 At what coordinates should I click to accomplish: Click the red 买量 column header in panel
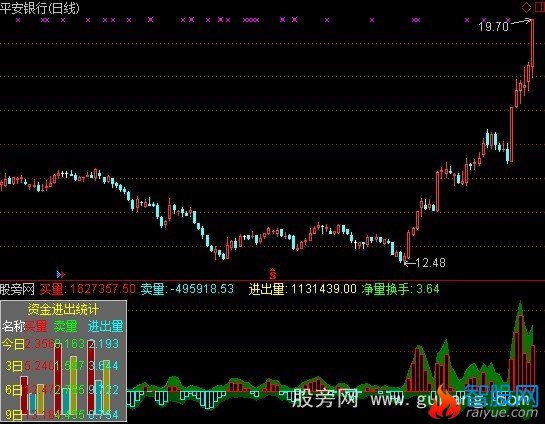(x=36, y=326)
